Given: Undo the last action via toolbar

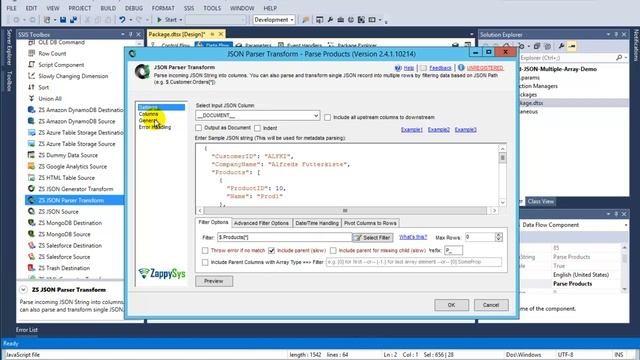Looking at the screenshot, I should pos(122,20).
